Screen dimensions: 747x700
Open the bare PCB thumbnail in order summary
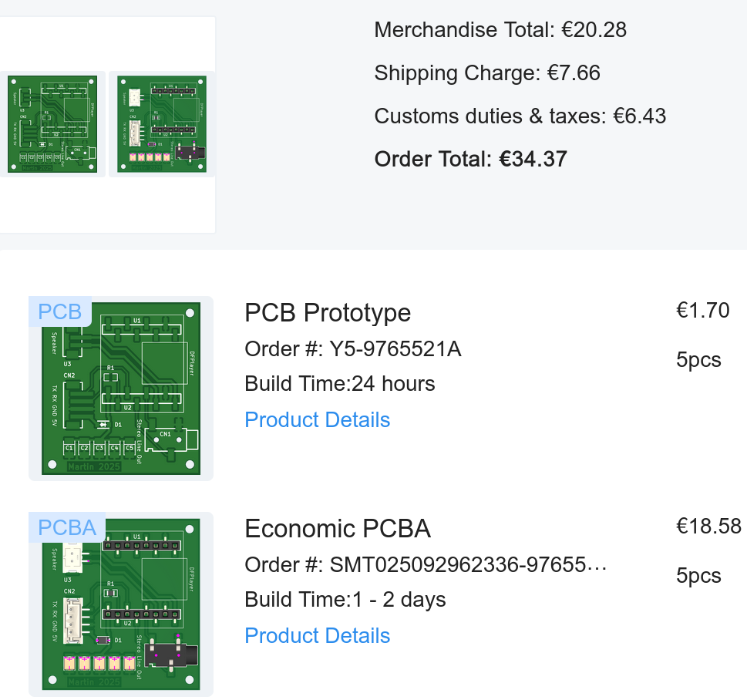coord(52,124)
